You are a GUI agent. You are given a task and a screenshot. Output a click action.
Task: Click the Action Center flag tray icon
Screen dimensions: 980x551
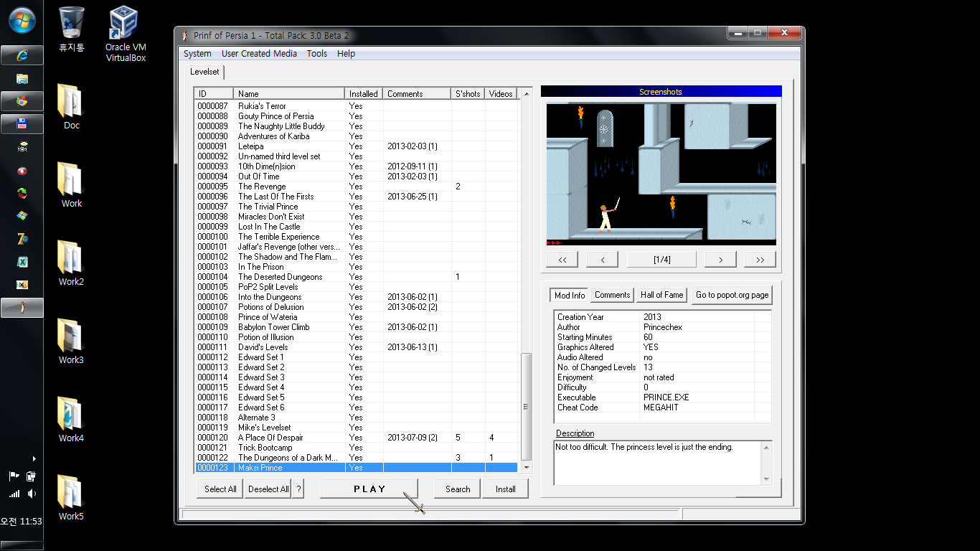14,476
